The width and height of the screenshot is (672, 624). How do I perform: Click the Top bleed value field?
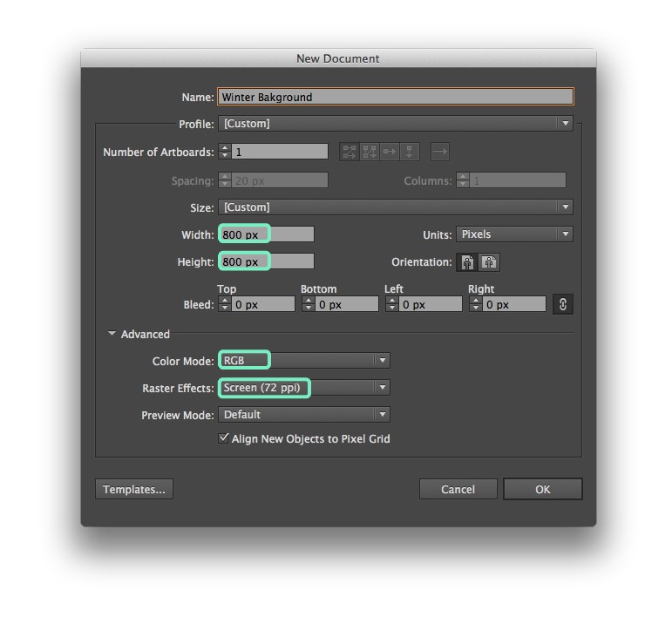coord(262,304)
